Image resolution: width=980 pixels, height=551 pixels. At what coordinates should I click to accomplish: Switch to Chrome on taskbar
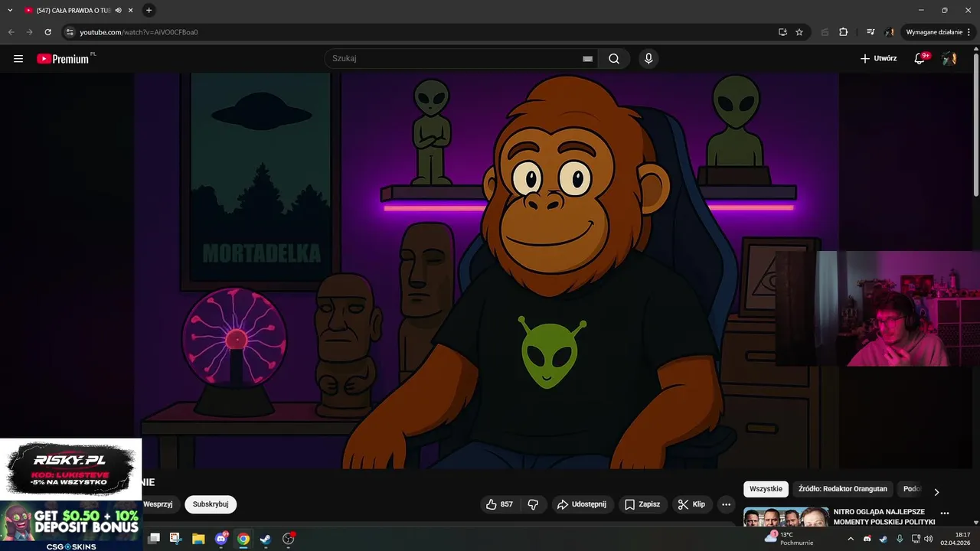pos(243,539)
